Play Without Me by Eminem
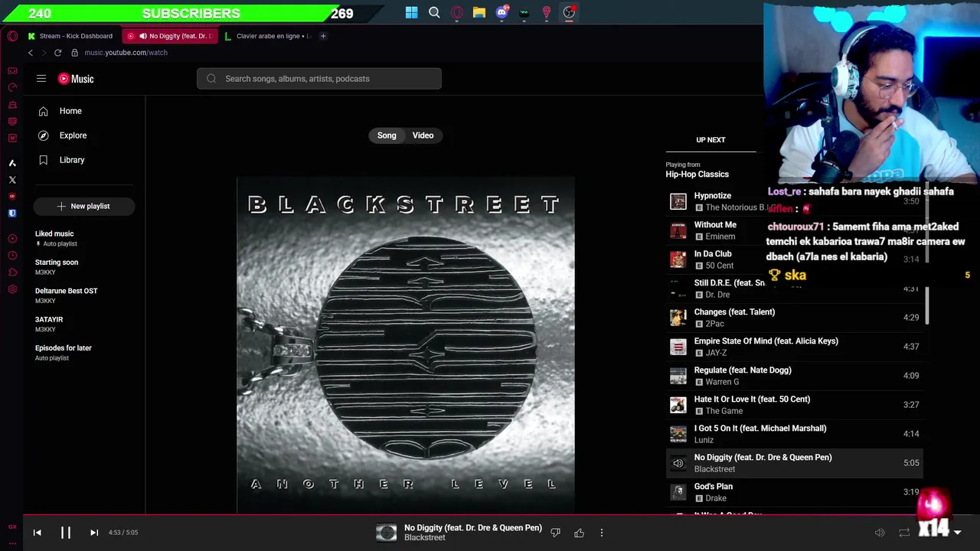This screenshot has width=980, height=551. coord(794,230)
